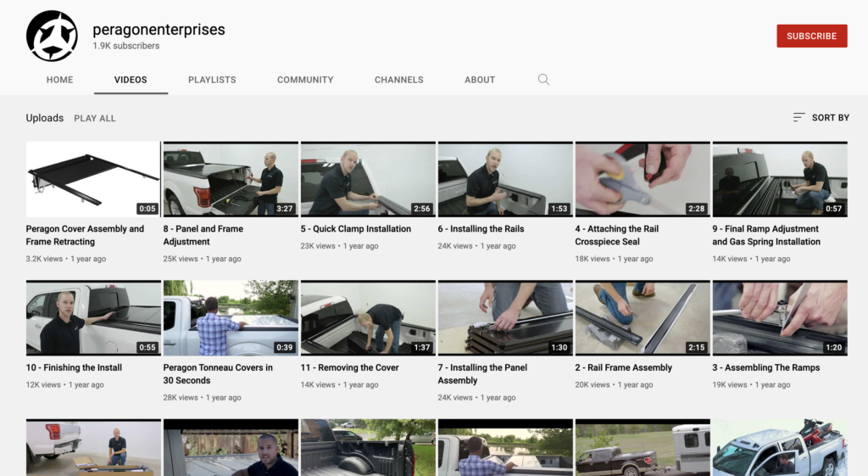This screenshot has height=476, width=868.
Task: Click the 2:28 duration badge
Action: coord(697,209)
